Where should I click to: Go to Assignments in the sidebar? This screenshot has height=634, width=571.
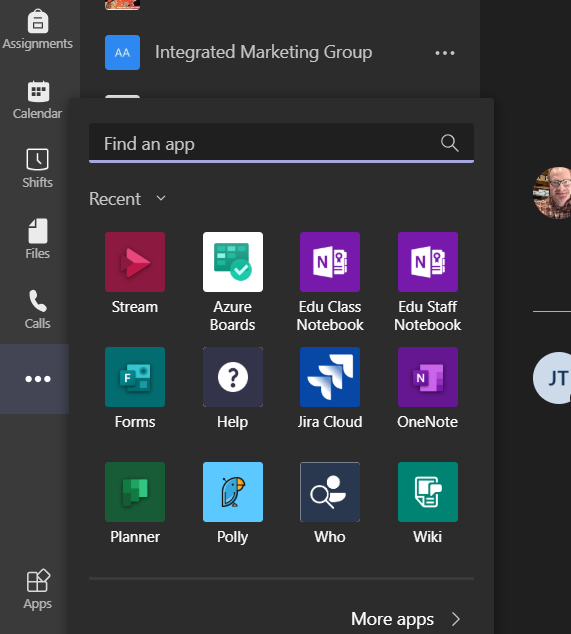coord(38,30)
